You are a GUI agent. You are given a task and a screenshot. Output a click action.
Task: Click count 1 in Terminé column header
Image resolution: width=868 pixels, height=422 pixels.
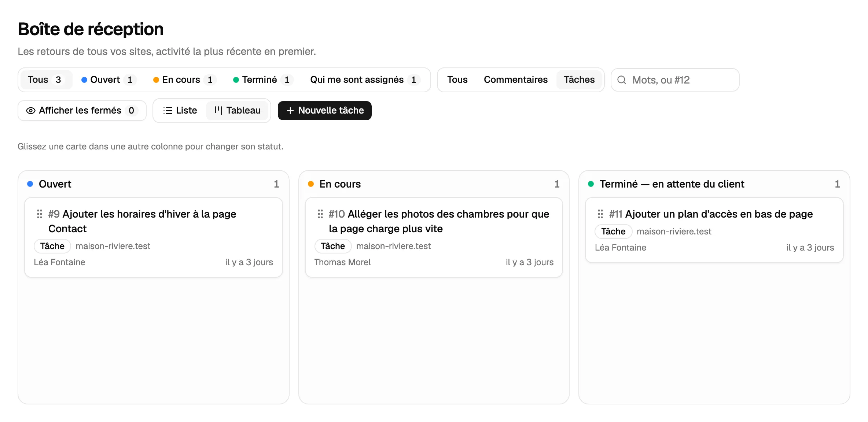pyautogui.click(x=837, y=184)
